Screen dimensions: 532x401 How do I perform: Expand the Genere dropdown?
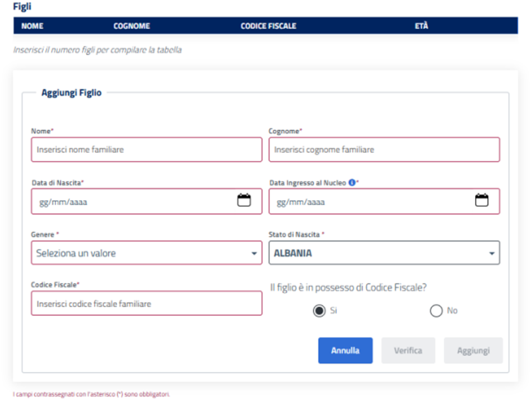coord(146,253)
